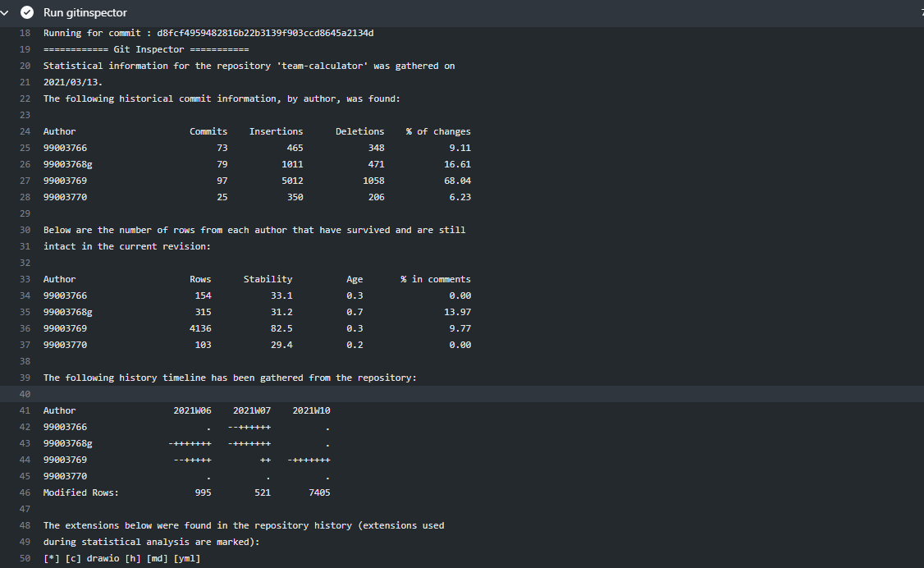The image size is (924, 568).
Task: Select line number 33 link
Action: [25, 279]
